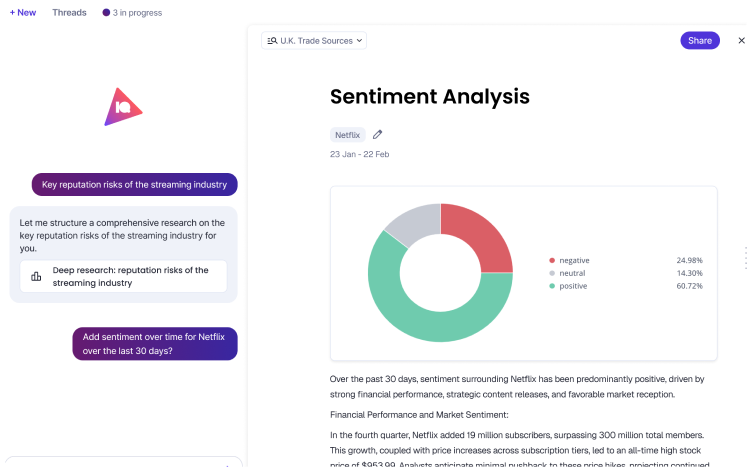Image resolution: width=747 pixels, height=467 pixels.
Task: Click the Netflix tag chip
Action: click(347, 135)
